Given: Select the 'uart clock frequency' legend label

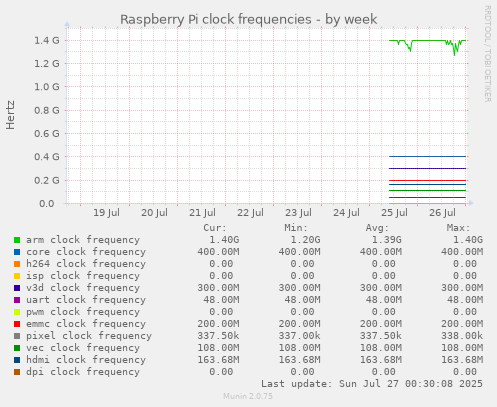Looking at the screenshot, I should pos(86,300).
